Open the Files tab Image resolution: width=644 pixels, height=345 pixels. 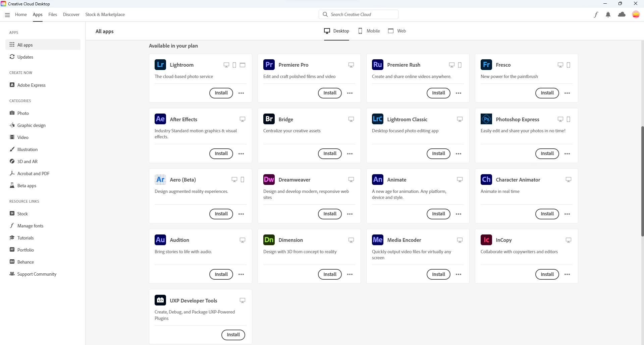pyautogui.click(x=53, y=14)
